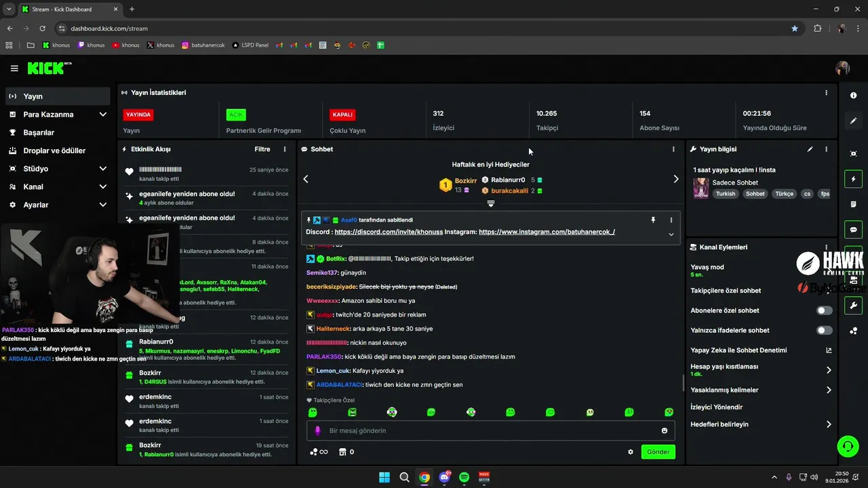Click the Windows Start button

[x=384, y=477]
